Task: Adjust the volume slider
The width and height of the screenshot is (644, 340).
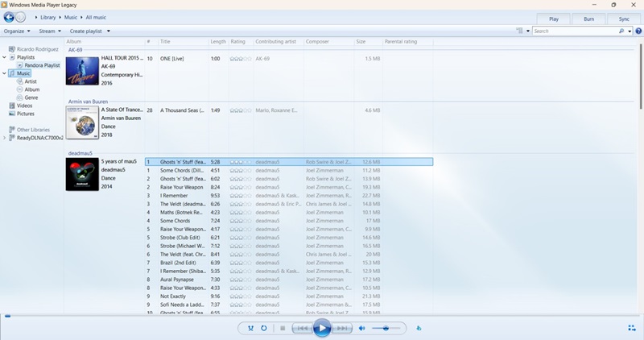Action: click(386, 328)
